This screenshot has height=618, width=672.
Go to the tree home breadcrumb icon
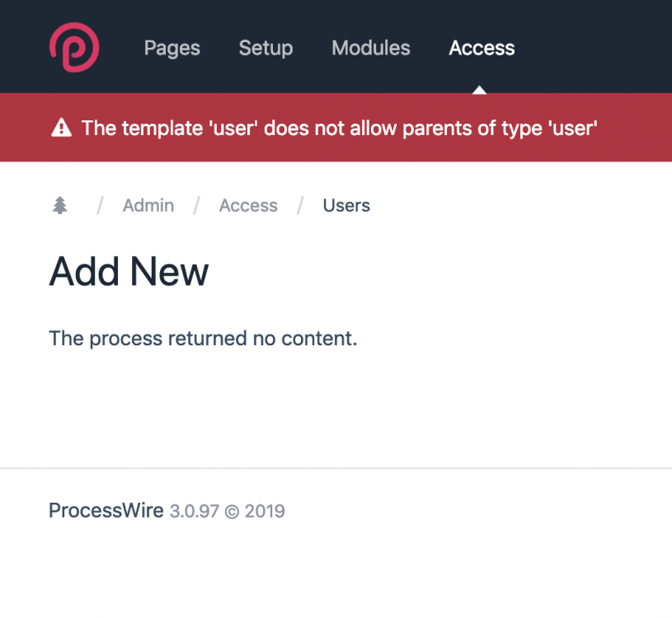59,205
